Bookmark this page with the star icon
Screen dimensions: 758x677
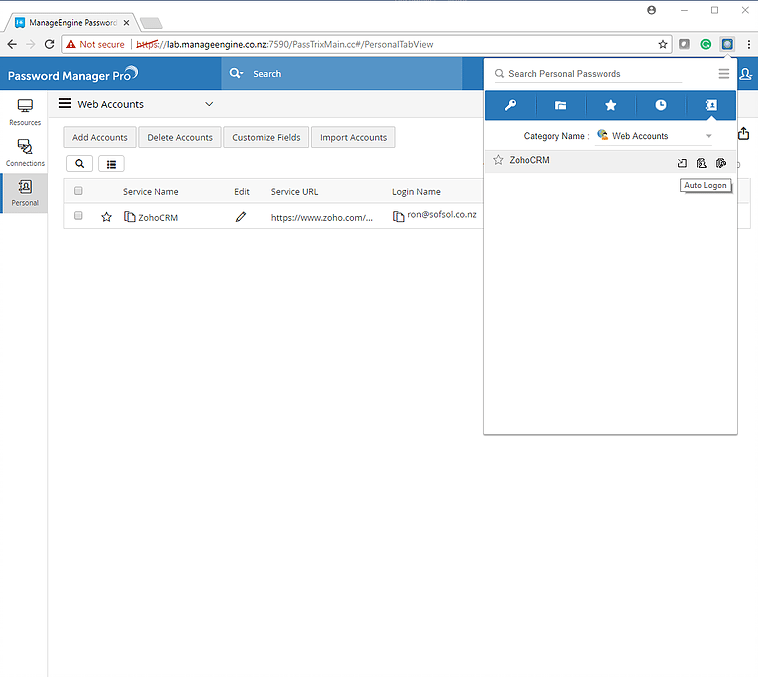663,44
